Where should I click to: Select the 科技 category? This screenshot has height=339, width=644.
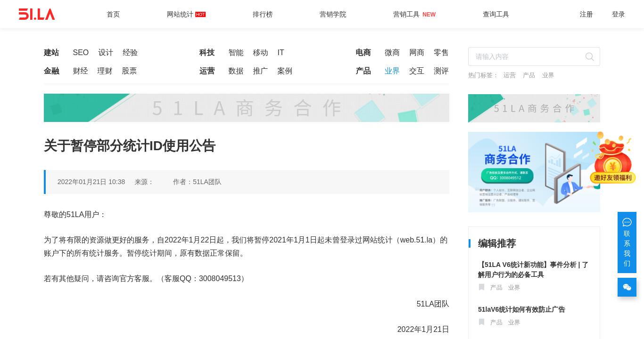207,53
